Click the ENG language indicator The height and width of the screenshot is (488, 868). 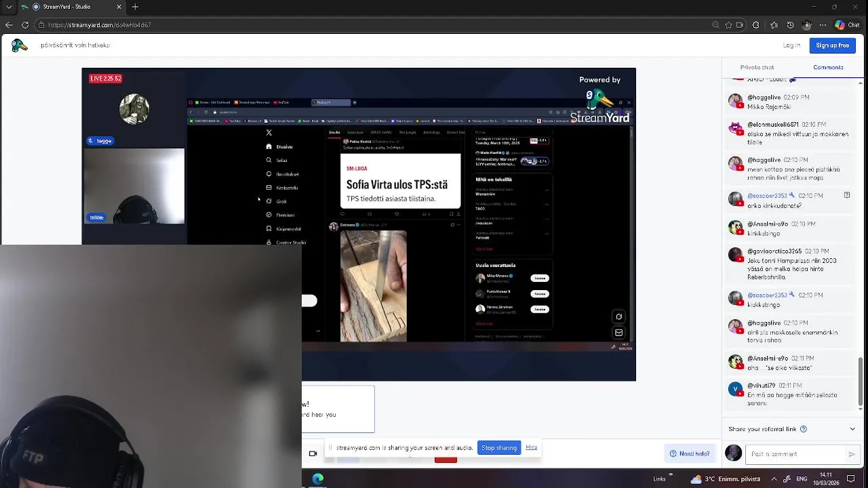[801, 479]
